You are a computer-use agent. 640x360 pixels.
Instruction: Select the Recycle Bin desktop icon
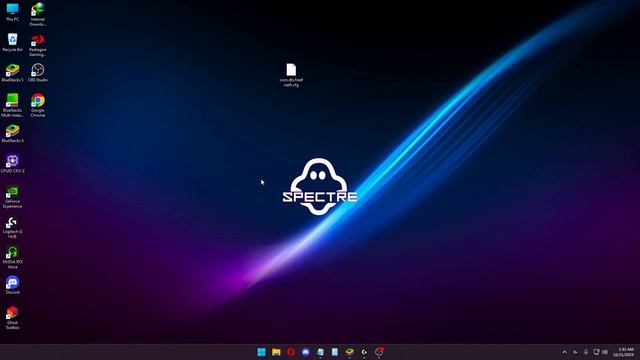(12, 42)
